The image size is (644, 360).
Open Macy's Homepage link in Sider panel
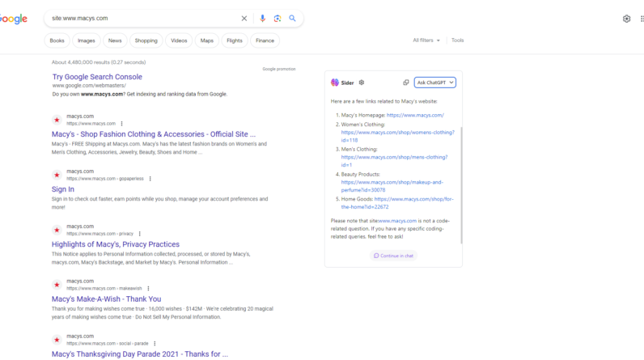pos(415,116)
